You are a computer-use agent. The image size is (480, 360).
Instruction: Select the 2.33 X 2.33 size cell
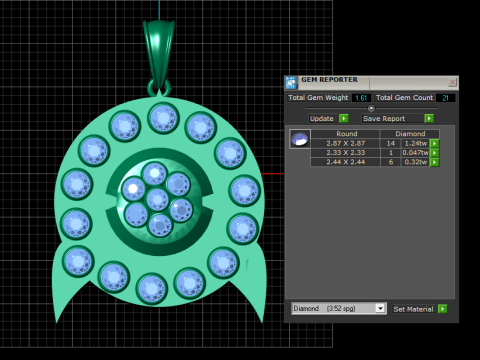click(346, 153)
